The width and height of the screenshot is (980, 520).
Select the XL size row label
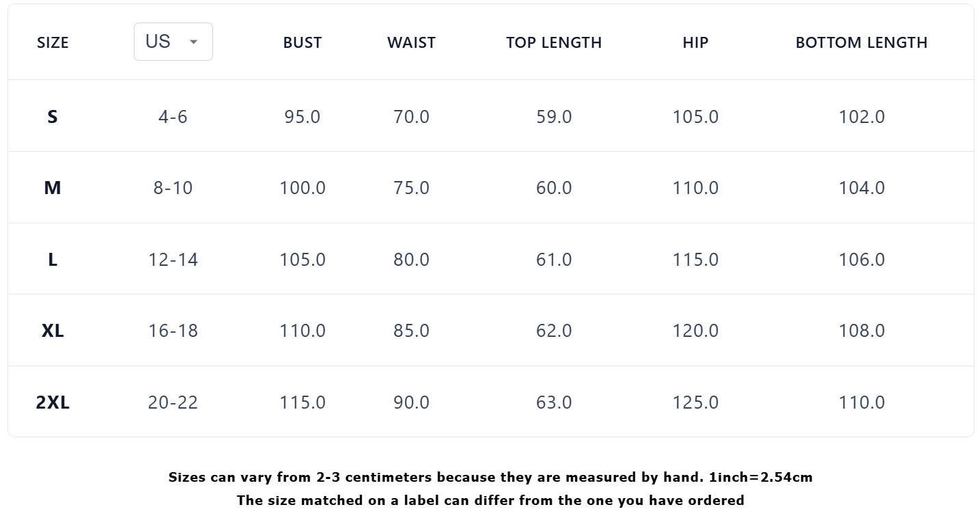[x=53, y=331]
